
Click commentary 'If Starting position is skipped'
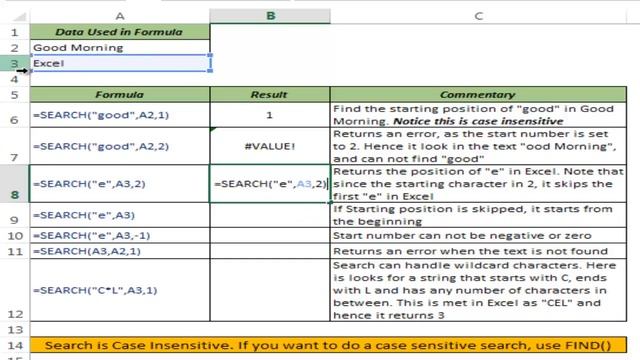click(x=478, y=215)
